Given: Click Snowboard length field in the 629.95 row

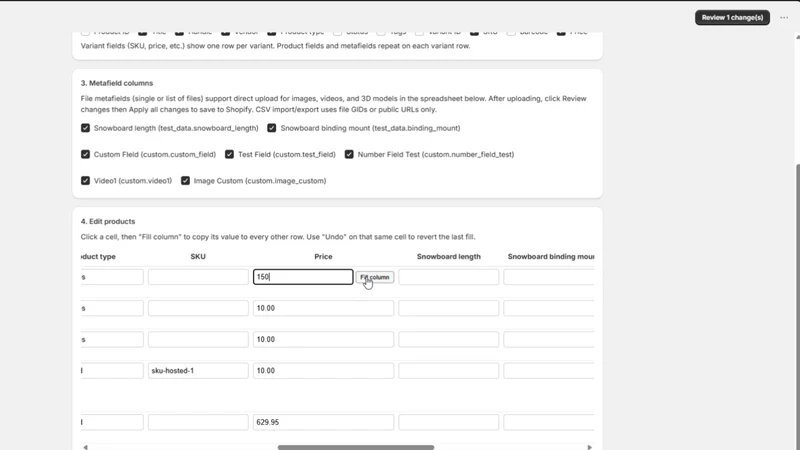Looking at the screenshot, I should (448, 422).
